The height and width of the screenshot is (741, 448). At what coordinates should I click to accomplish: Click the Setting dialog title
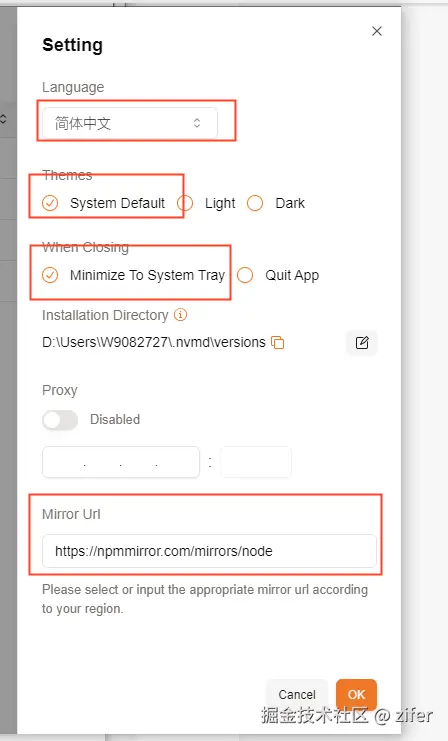[72, 45]
